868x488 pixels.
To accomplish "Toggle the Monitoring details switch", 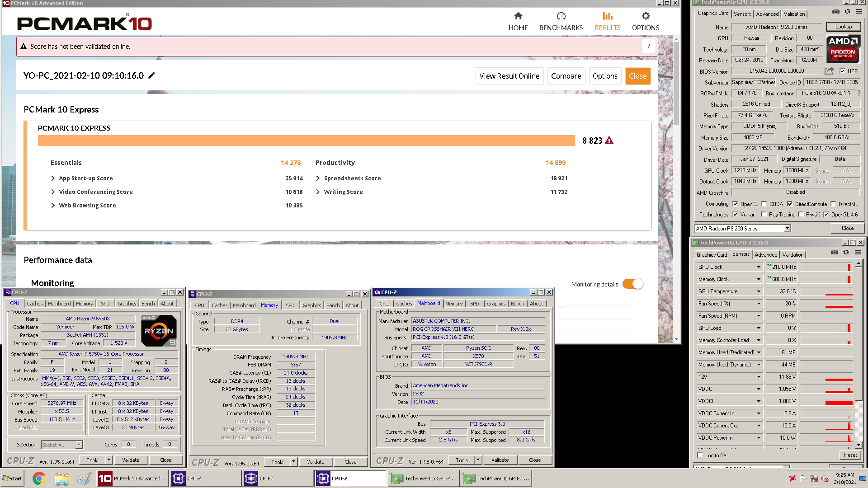I will point(633,284).
